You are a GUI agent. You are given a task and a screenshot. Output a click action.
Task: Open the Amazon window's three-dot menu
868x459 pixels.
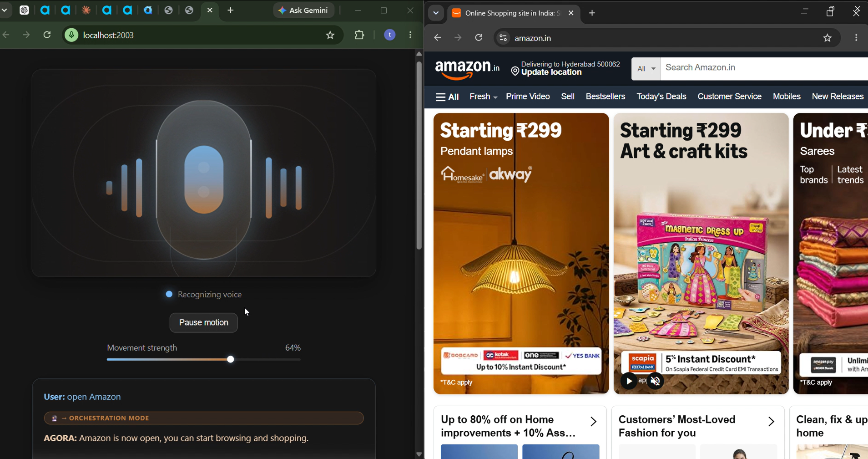click(x=857, y=38)
